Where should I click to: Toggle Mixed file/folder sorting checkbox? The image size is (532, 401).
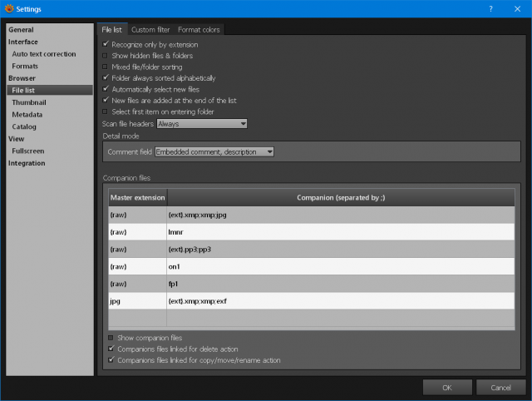[105, 67]
